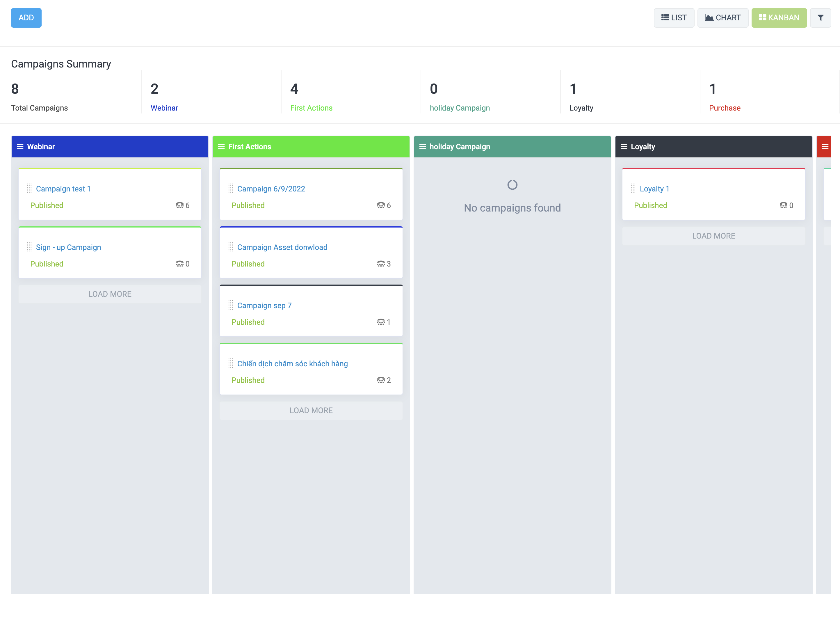Screen dimensions: 840x618
Task: Click the filter funnel icon
Action: [x=820, y=17]
